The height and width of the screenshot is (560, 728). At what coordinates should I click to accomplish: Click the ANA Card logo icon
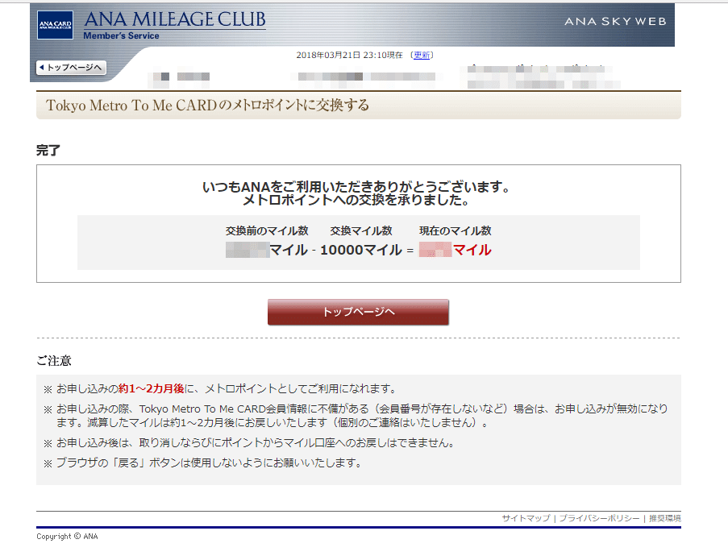(x=55, y=25)
